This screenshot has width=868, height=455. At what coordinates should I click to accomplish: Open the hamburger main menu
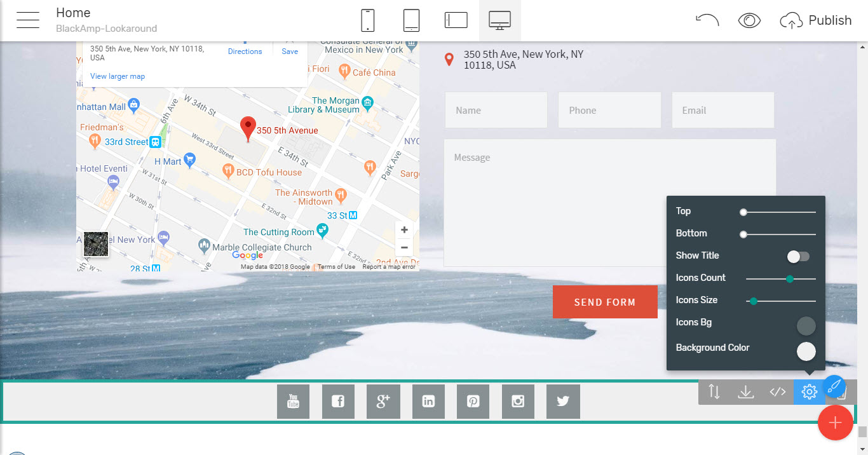tap(28, 20)
